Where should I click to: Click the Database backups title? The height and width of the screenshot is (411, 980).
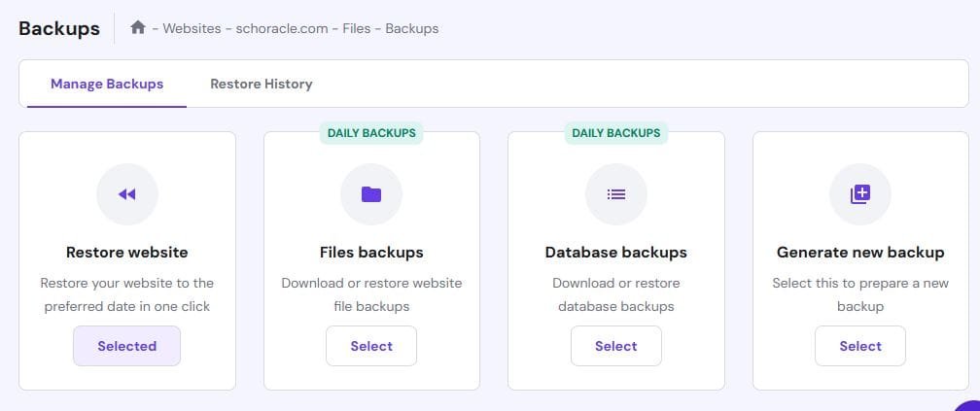616,253
